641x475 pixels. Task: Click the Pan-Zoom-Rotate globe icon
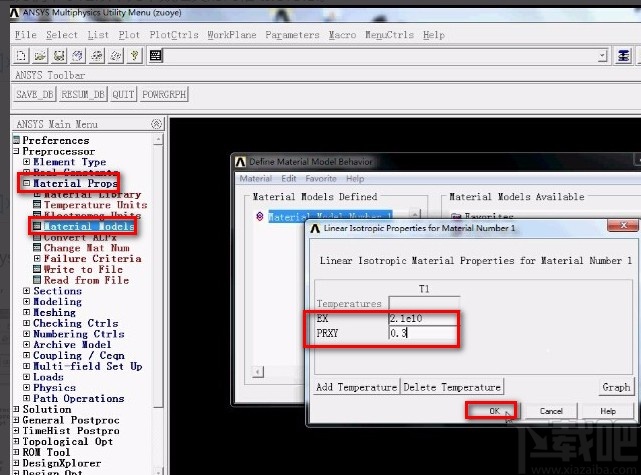[78, 56]
